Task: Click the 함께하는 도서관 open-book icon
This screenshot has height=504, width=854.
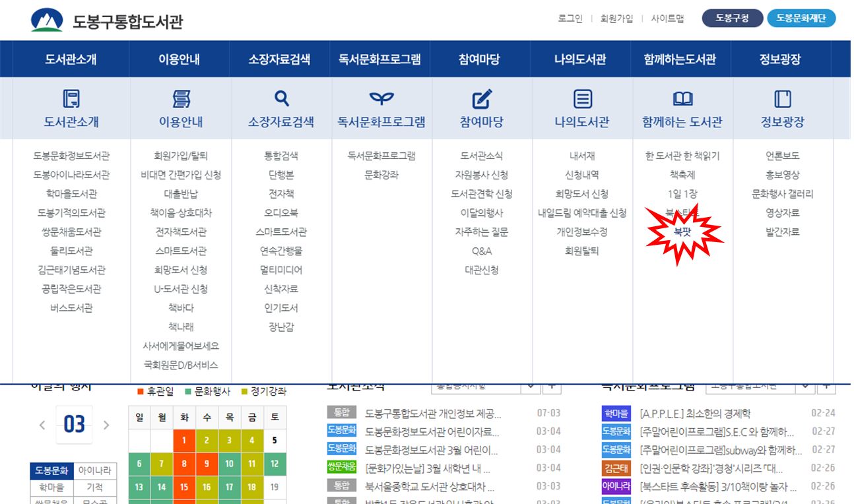Action: click(682, 99)
